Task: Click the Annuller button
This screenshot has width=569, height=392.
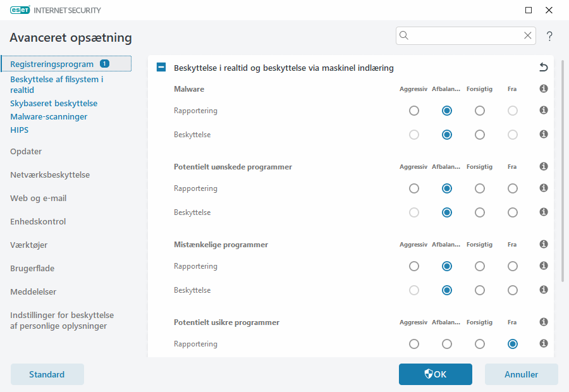Action: coord(521,374)
